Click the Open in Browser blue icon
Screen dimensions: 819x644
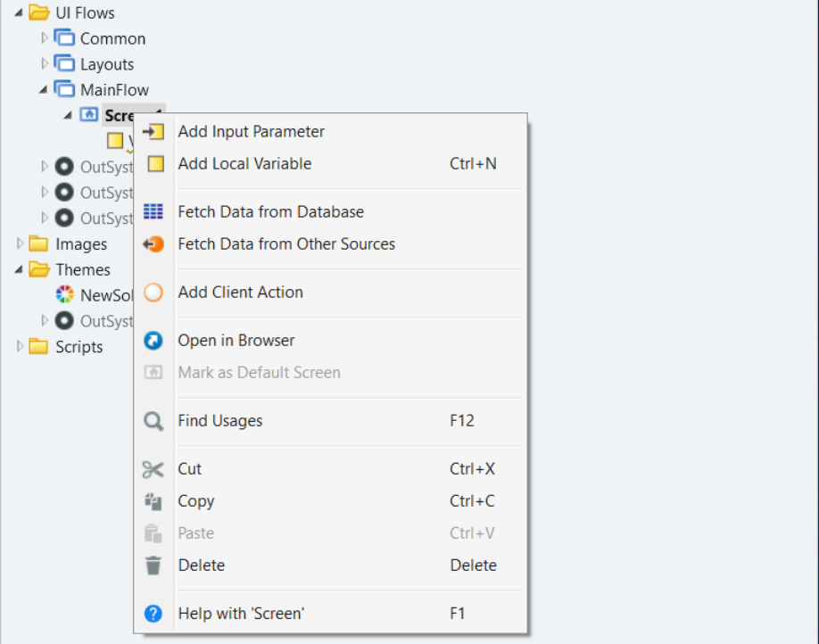pos(153,341)
